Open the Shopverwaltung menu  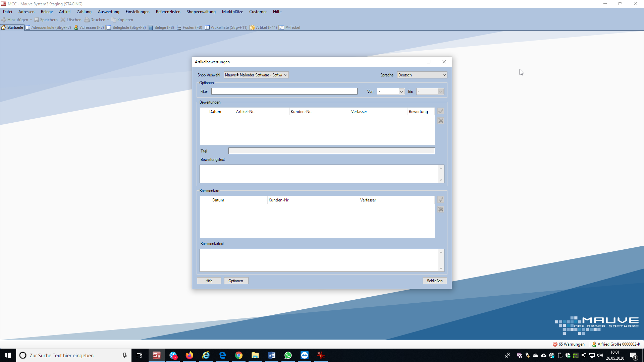click(201, 12)
